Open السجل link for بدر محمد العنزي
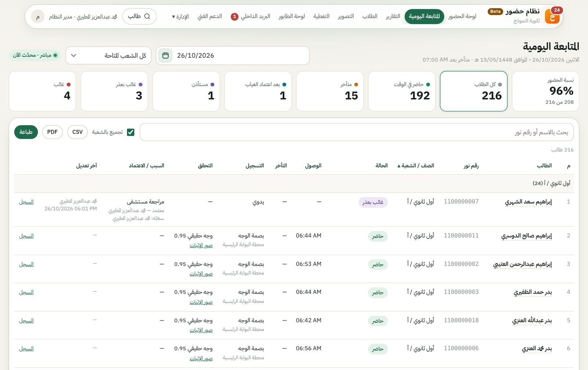The image size is (588, 370). pyautogui.click(x=26, y=349)
